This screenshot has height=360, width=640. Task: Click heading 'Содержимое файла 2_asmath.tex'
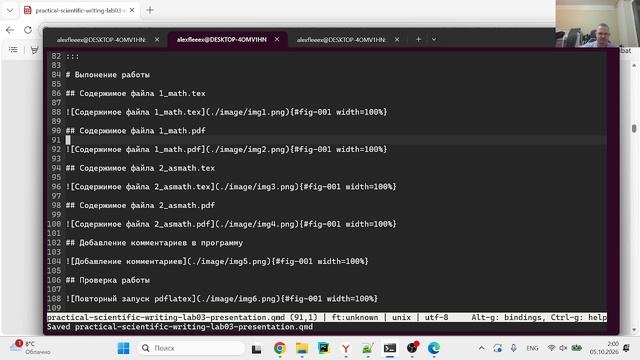(x=140, y=168)
